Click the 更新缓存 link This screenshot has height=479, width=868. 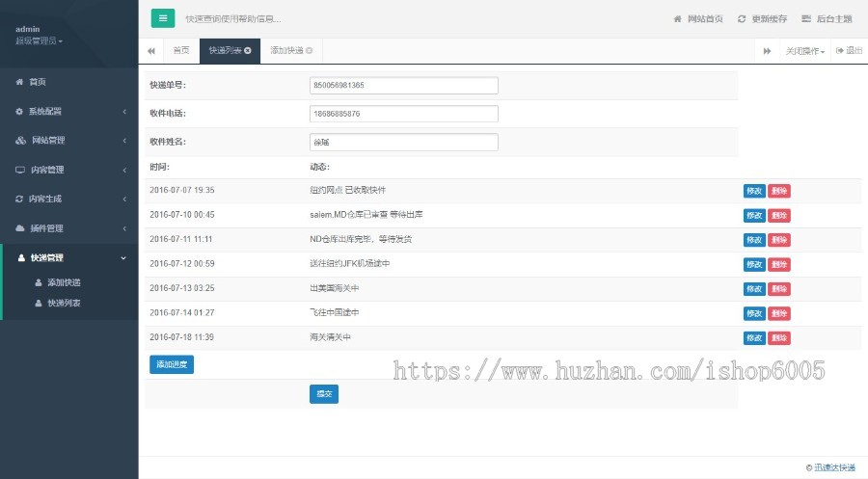pos(769,19)
